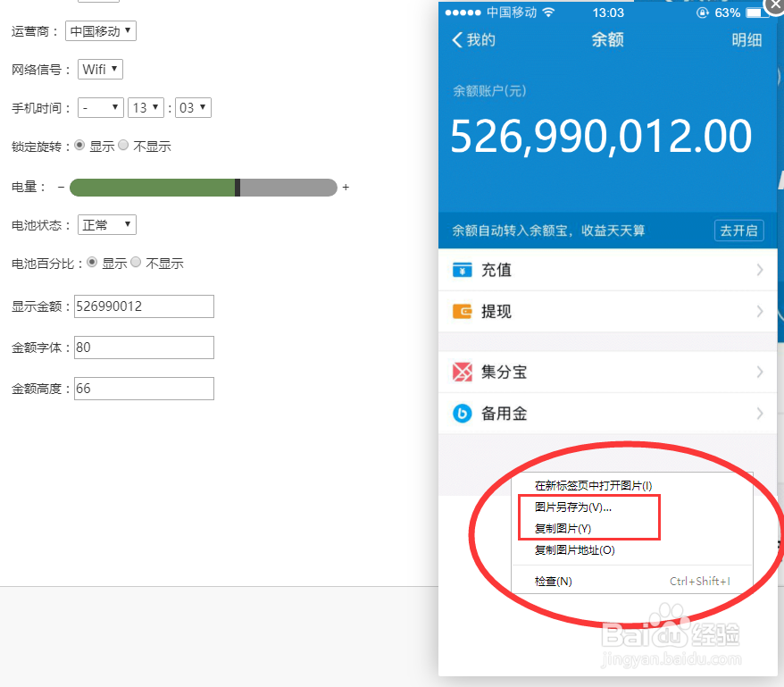
Task: Click the 显示金额 input field
Action: 144,306
